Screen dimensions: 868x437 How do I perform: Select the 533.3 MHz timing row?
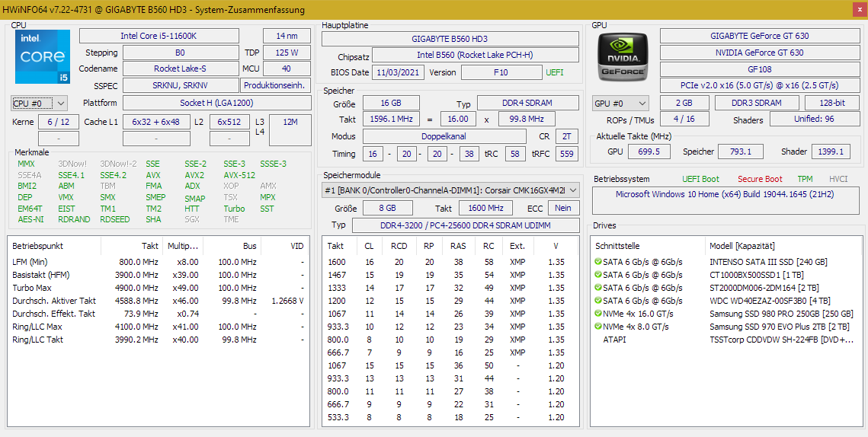pos(450,417)
